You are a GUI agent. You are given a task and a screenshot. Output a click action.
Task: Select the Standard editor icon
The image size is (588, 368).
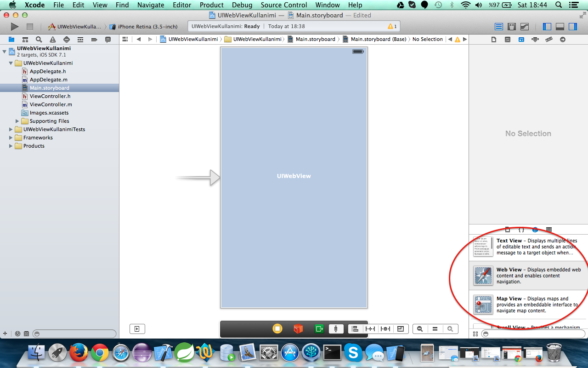point(499,27)
